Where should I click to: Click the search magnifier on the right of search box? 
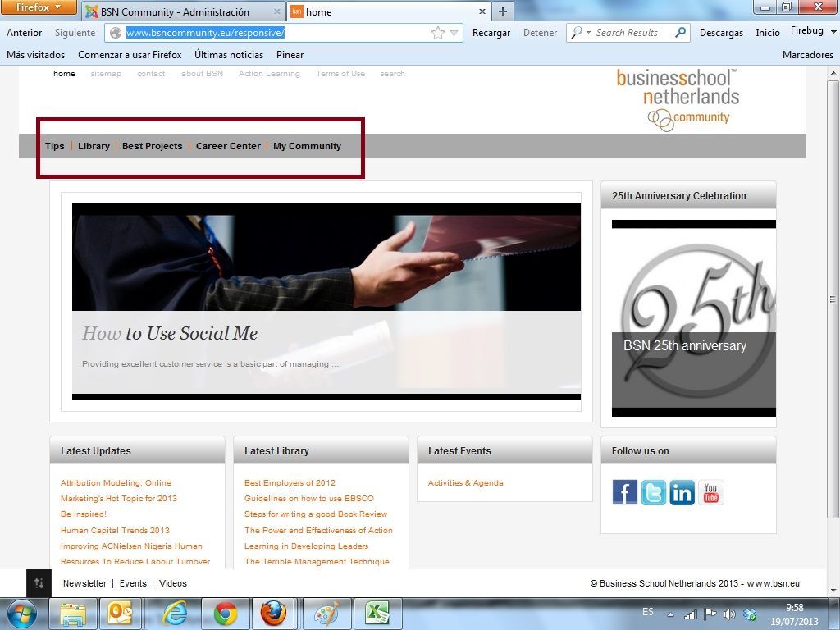pos(680,33)
